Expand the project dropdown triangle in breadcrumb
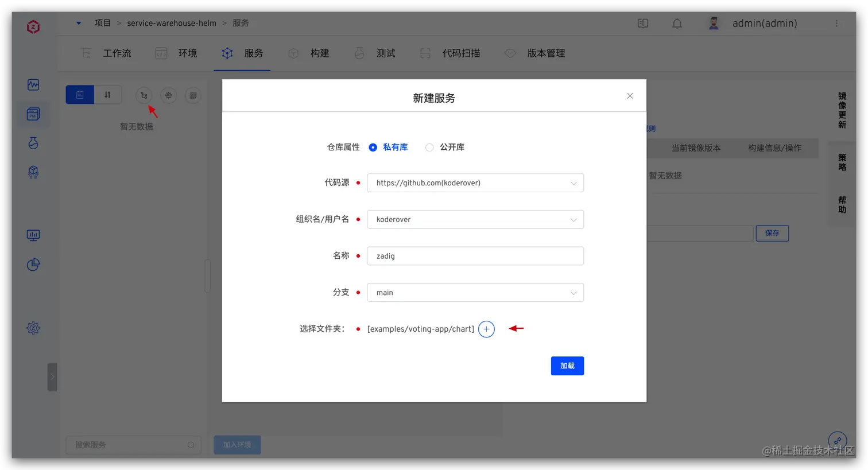Image resolution: width=868 pixels, height=470 pixels. coord(79,24)
